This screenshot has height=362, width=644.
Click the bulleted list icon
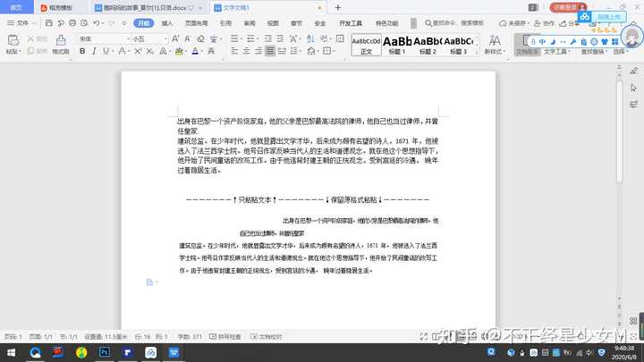click(234, 38)
